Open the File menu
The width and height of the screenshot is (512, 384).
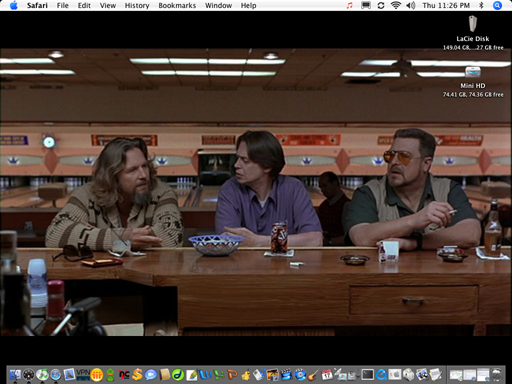[62, 5]
